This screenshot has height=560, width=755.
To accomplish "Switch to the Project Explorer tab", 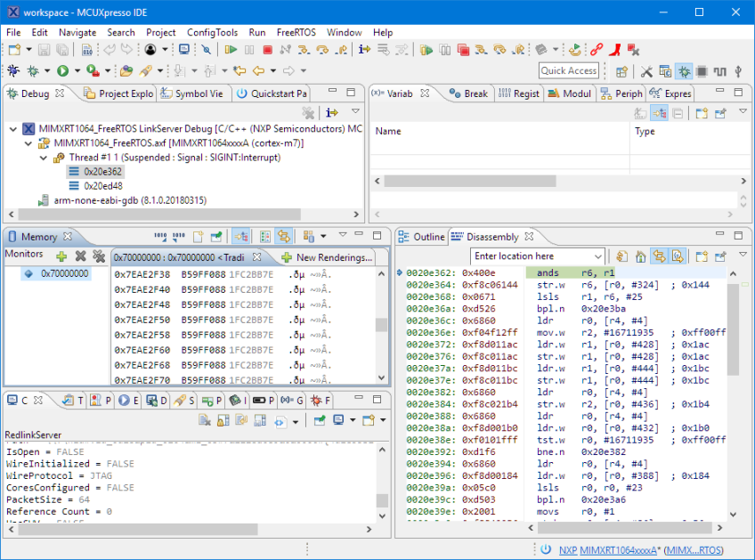I will point(118,93).
